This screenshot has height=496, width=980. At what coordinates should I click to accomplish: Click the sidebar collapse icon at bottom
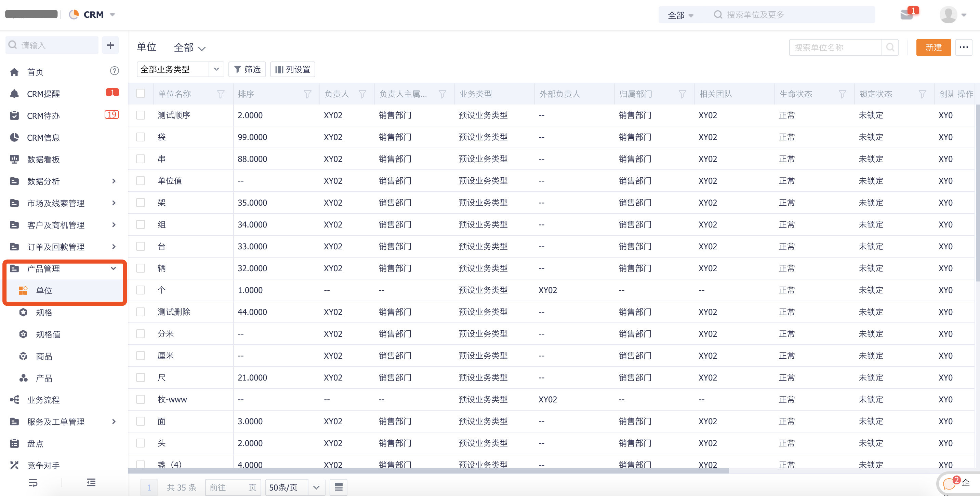[91, 483]
